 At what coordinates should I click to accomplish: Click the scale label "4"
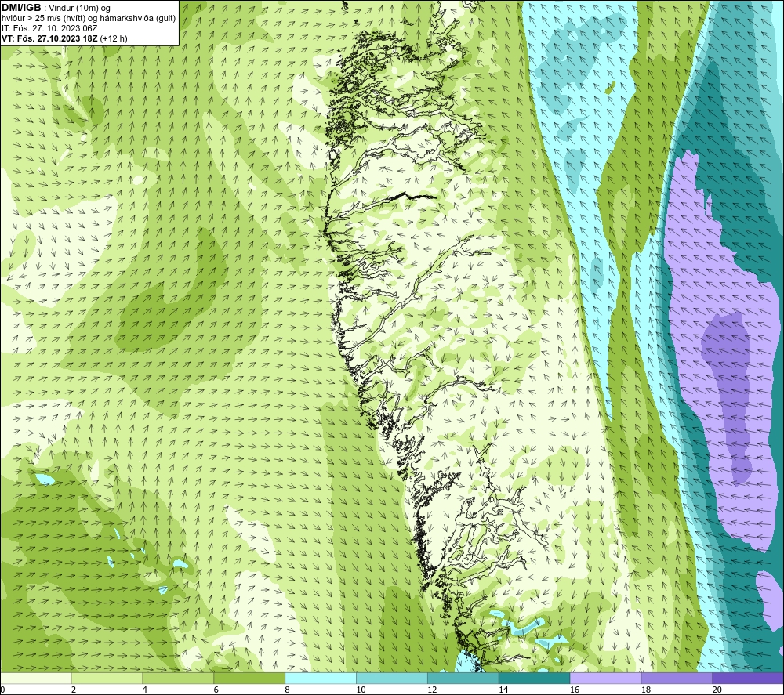point(145,690)
